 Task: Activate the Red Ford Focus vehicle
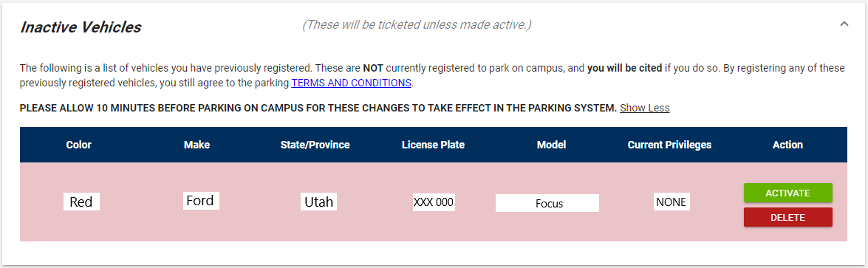[787, 193]
